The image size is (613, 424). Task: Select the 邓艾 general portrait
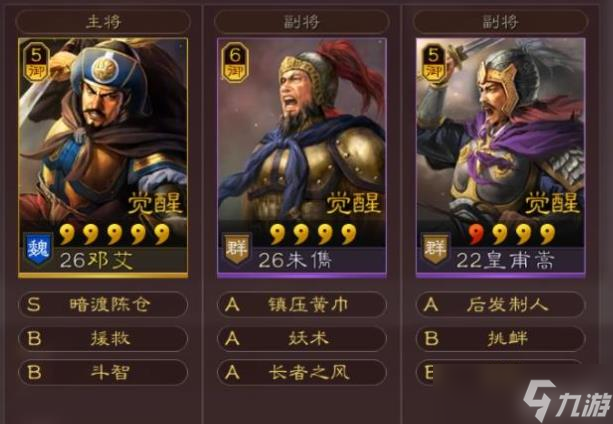[x=103, y=158]
